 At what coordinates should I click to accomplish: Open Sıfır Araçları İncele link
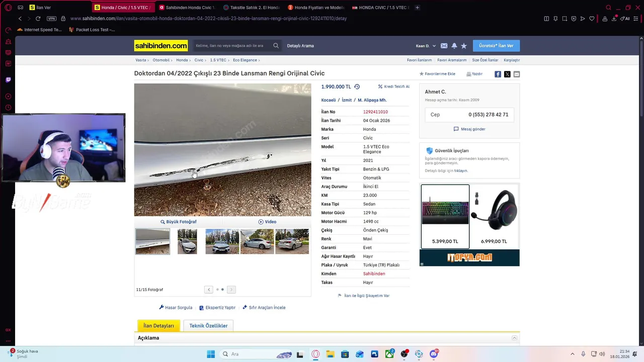point(264,307)
